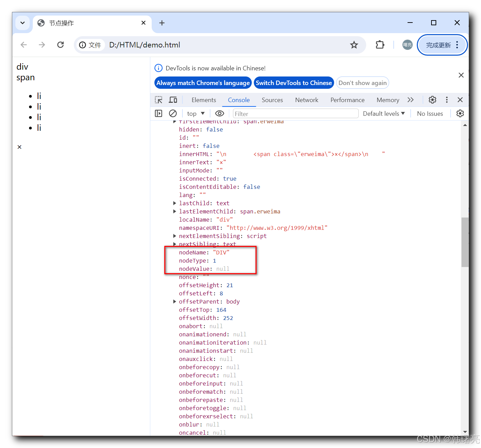Click the 完成更新 update button

click(438, 45)
